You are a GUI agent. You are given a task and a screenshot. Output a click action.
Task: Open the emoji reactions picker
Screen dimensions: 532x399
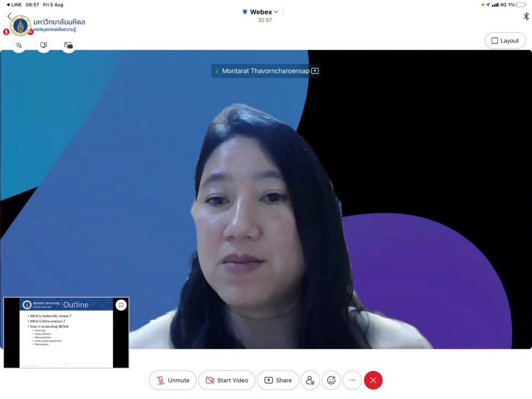click(x=331, y=380)
